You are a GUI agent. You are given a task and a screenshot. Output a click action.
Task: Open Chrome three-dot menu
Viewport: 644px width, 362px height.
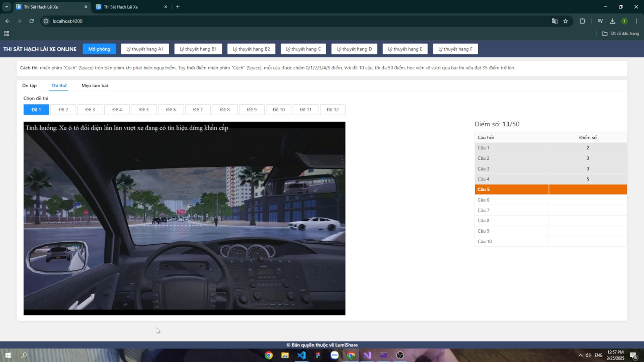(636, 21)
